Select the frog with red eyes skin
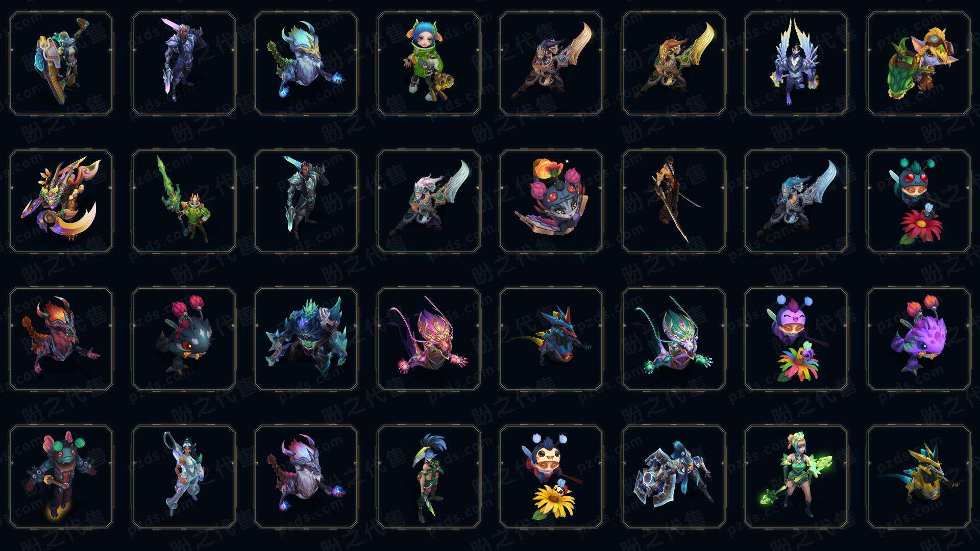980x551 pixels. (x=61, y=477)
